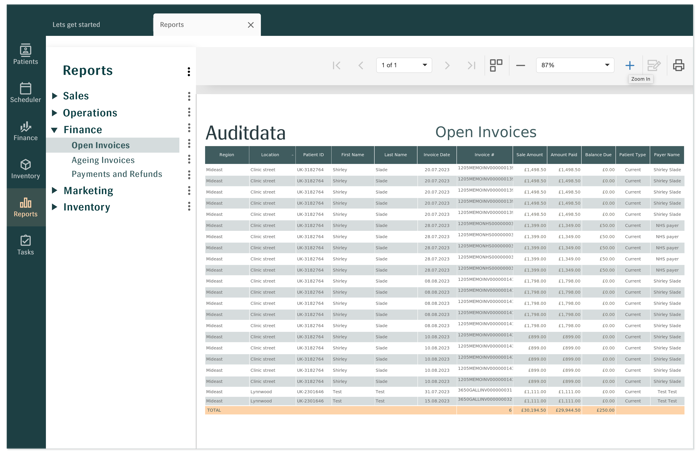Switch to Lets get started tab
Screen dimensions: 700x453
pyautogui.click(x=76, y=25)
